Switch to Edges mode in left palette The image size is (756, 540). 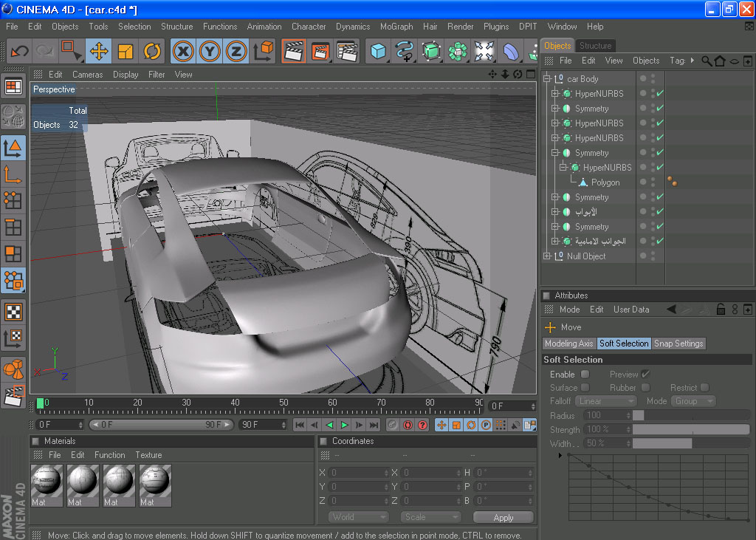coord(13,227)
